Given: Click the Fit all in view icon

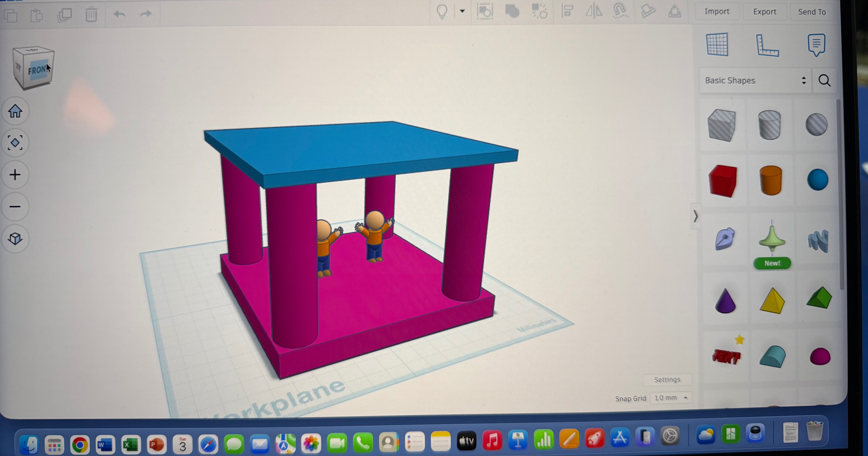Looking at the screenshot, I should [15, 143].
